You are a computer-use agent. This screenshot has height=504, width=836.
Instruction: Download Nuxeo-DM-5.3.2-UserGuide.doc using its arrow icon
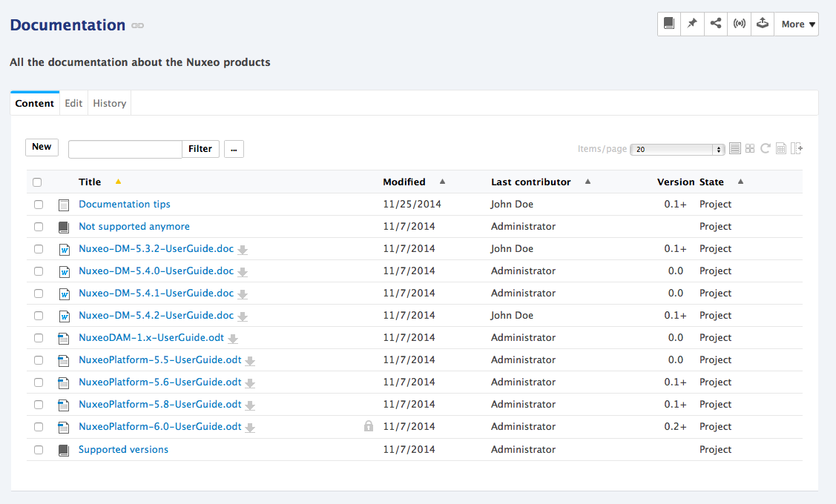click(243, 250)
